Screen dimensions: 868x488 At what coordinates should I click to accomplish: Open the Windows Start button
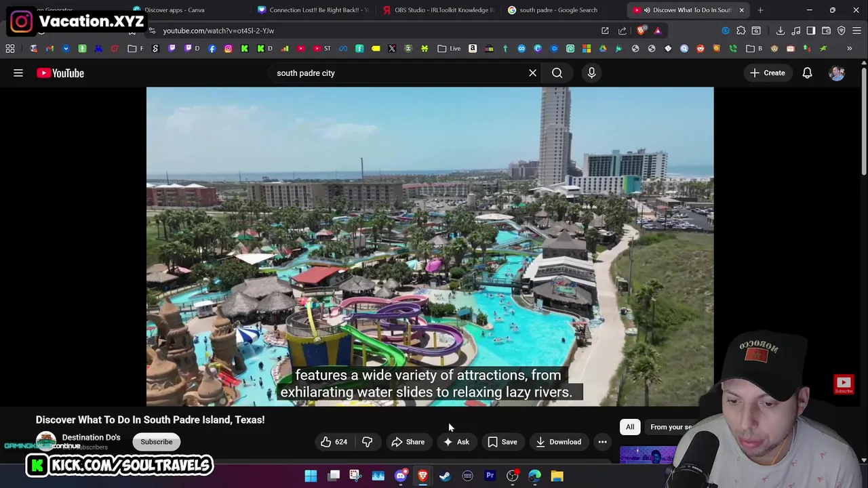[x=311, y=476]
